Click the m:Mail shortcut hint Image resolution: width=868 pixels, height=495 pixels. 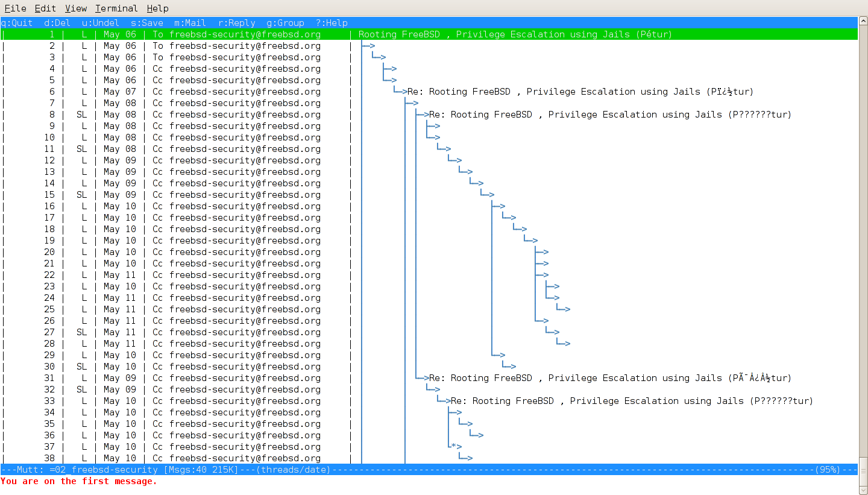coord(190,23)
